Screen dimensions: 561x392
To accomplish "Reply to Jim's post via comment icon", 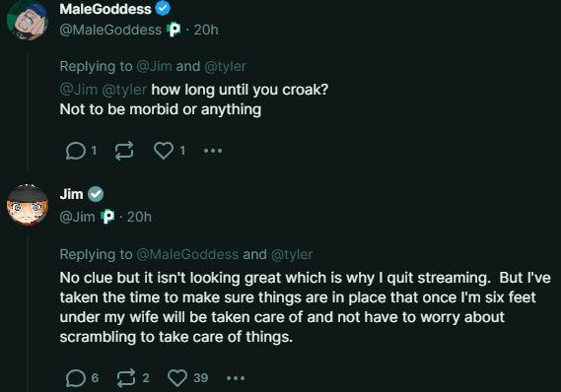I will tap(76, 378).
